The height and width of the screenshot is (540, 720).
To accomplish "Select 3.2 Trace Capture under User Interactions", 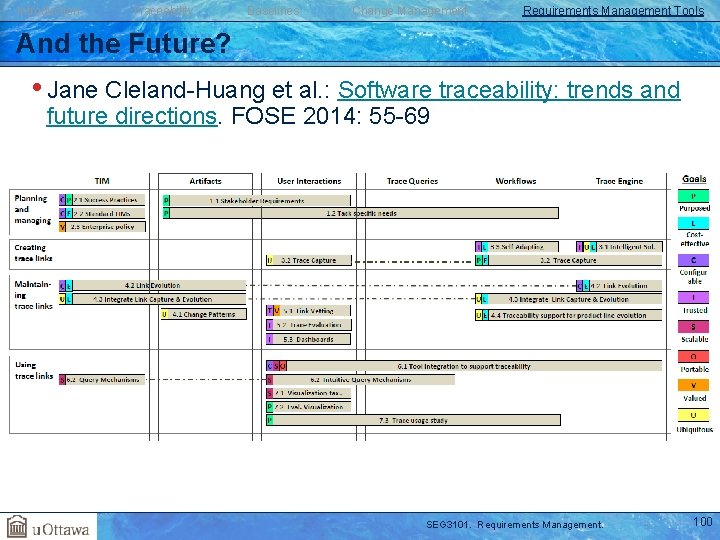I will (309, 260).
